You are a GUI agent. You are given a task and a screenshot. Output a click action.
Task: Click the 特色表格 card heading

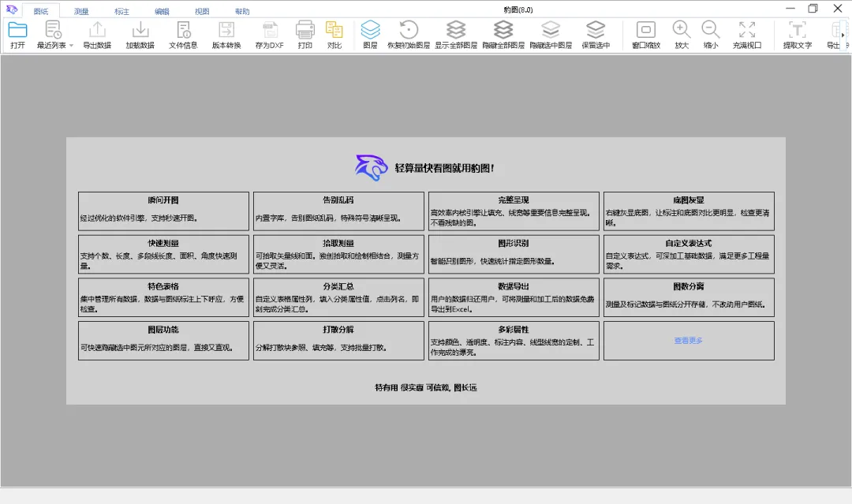[163, 286]
